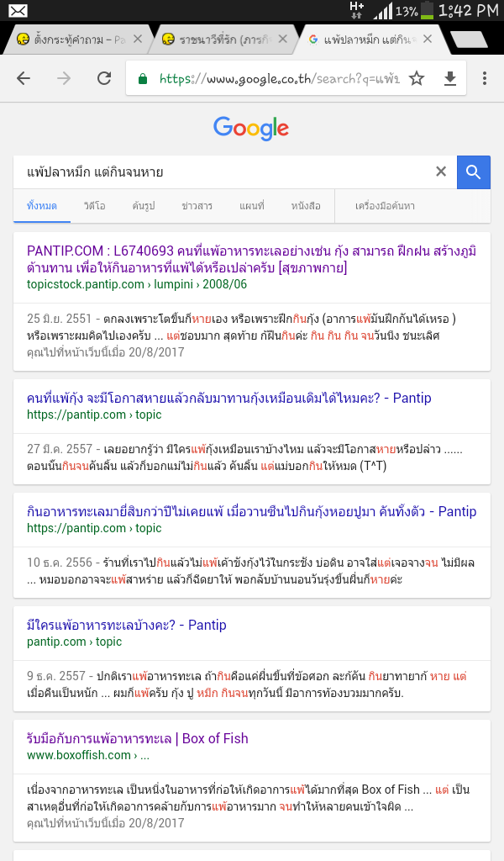
Task: Click topicstock.pantip.com lumpini URL text
Action: click(137, 284)
